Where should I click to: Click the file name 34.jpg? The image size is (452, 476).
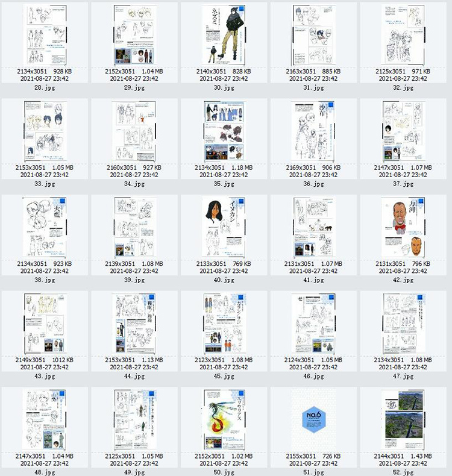134,184
